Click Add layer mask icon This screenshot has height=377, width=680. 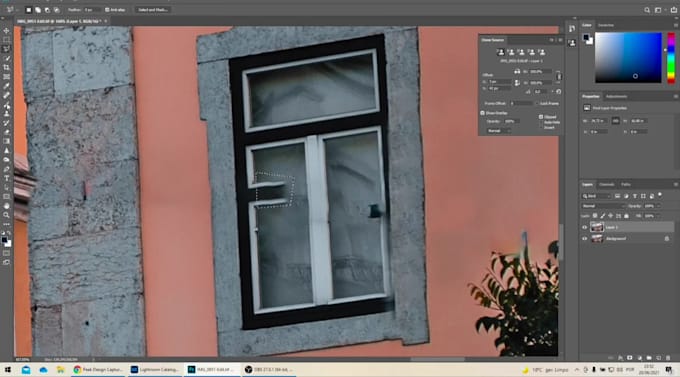[630, 358]
